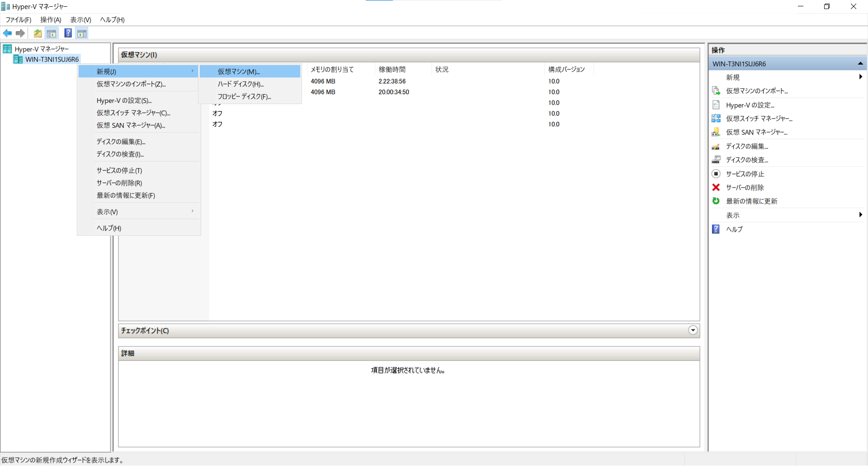Expand 表示 submenu arrow in Actions pane
Image resolution: width=868 pixels, height=466 pixels.
coord(861,215)
